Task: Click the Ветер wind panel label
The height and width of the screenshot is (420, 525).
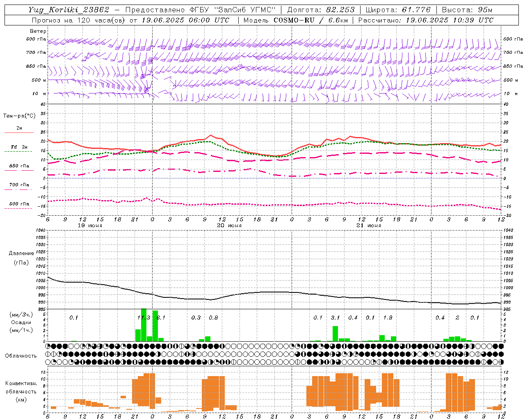Action: [38, 31]
